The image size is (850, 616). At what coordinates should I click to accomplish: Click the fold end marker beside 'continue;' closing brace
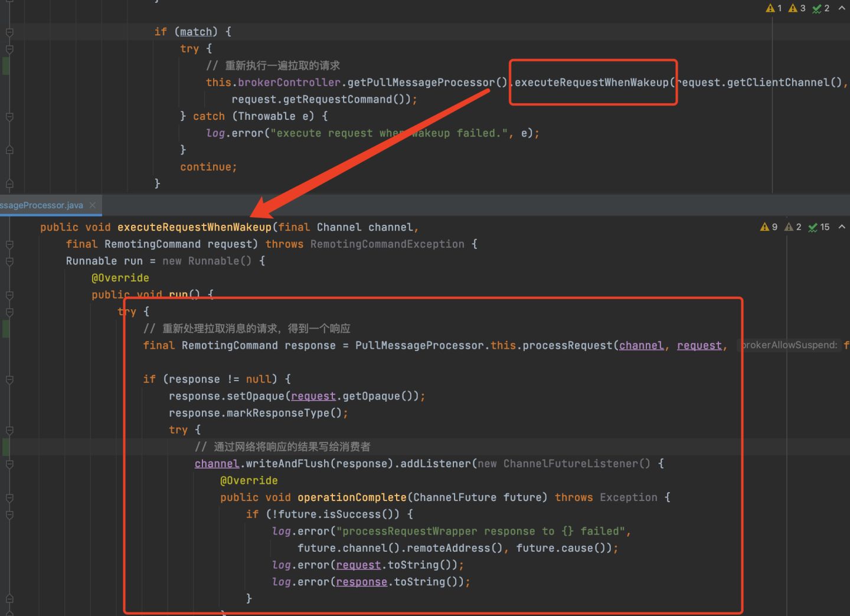[9, 150]
